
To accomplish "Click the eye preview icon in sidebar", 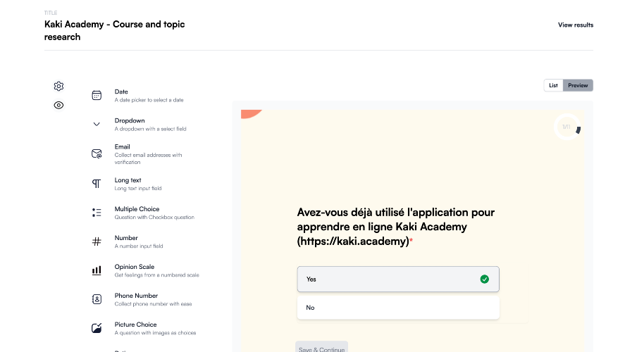I will 58,106.
